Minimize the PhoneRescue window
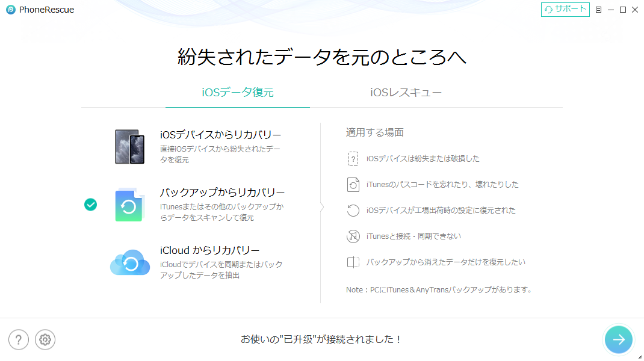The width and height of the screenshot is (644, 361). point(611,10)
